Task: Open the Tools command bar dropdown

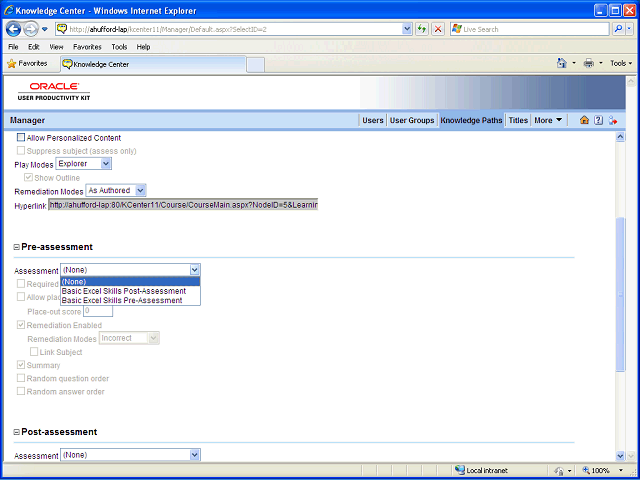Action: (621, 63)
